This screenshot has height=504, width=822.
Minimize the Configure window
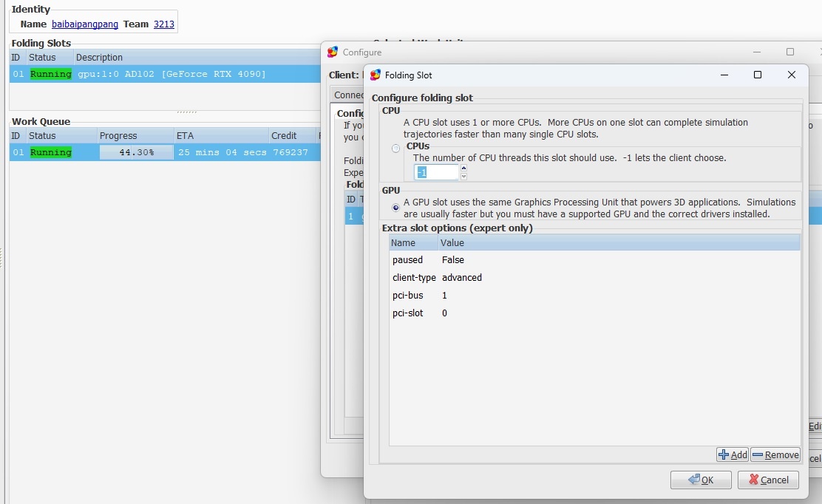(x=756, y=52)
